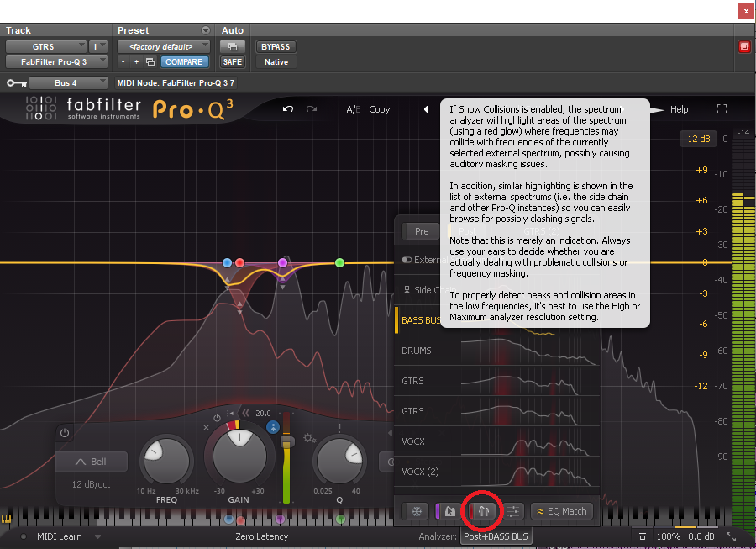756x549 pixels.
Task: Toggle A/B state comparison
Action: click(x=353, y=109)
